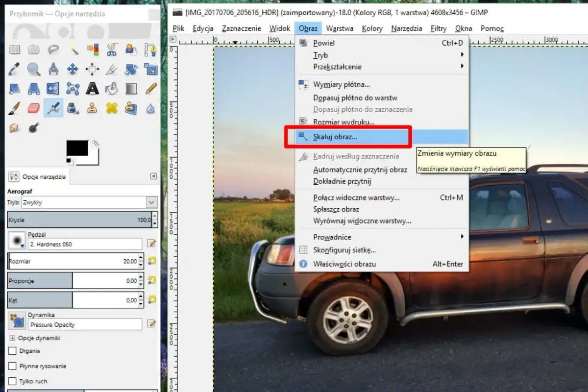This screenshot has height=392, width=588.
Task: Select the Paths (pen) tool
Action: click(150, 49)
